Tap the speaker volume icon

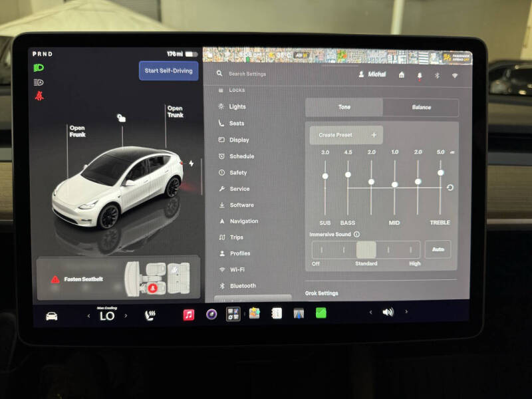pos(388,312)
